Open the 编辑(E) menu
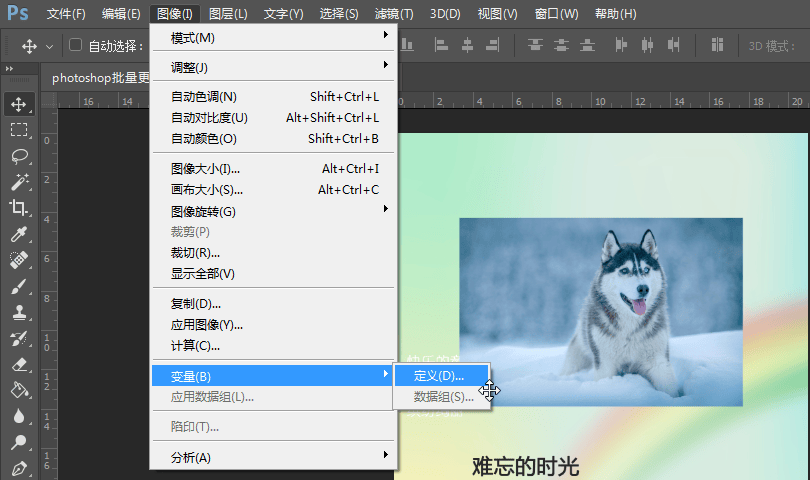Screen dimensions: 810x480 pos(121,14)
